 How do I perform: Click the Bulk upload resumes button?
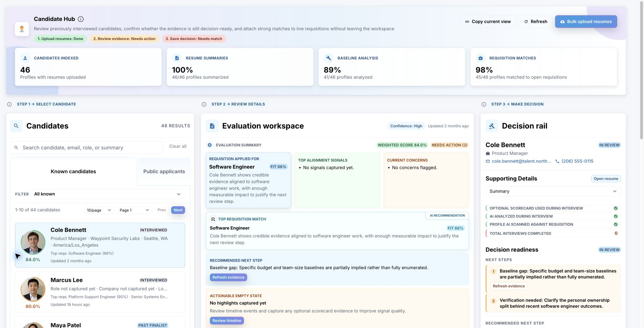pos(586,21)
